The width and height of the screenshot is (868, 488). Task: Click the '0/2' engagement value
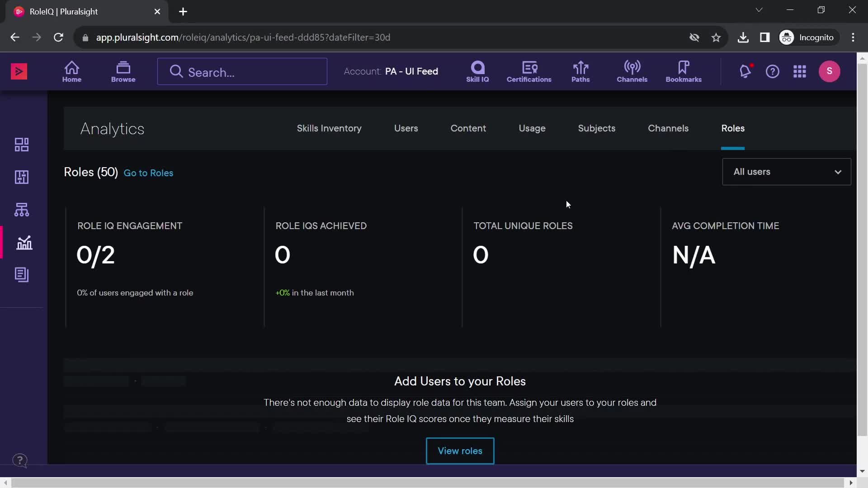click(95, 255)
